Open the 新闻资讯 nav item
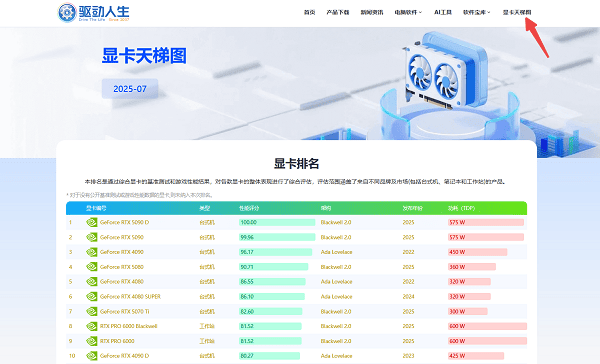 click(x=372, y=12)
